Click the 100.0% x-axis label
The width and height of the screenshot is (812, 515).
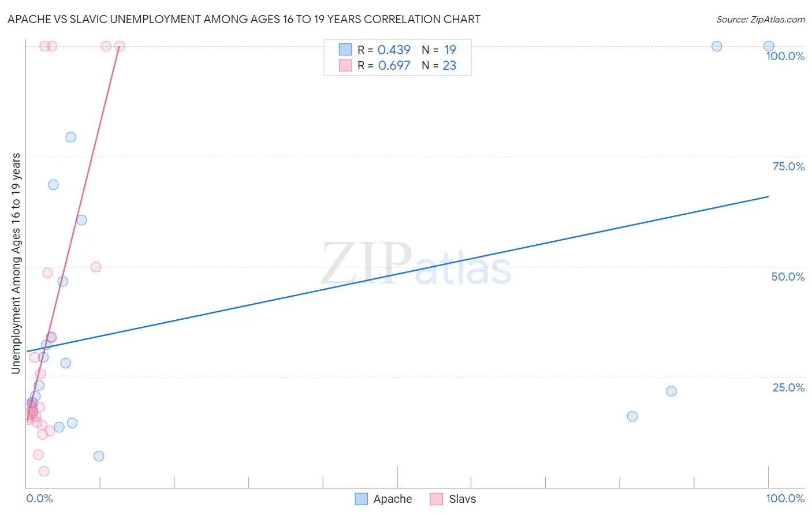785,498
